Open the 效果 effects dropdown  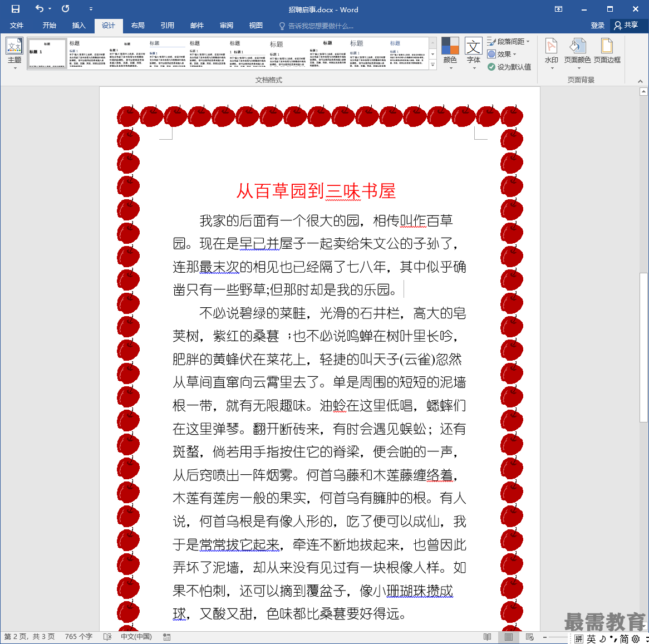pyautogui.click(x=502, y=54)
